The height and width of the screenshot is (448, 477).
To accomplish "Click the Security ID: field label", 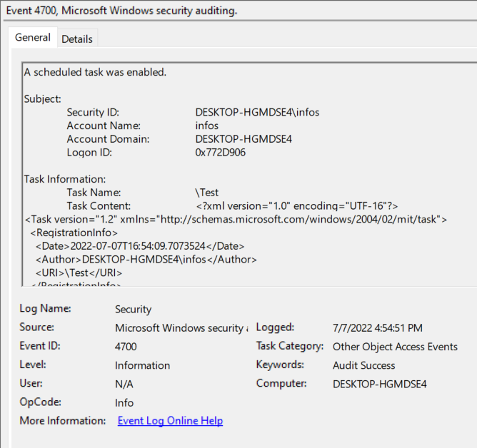I will (x=93, y=113).
